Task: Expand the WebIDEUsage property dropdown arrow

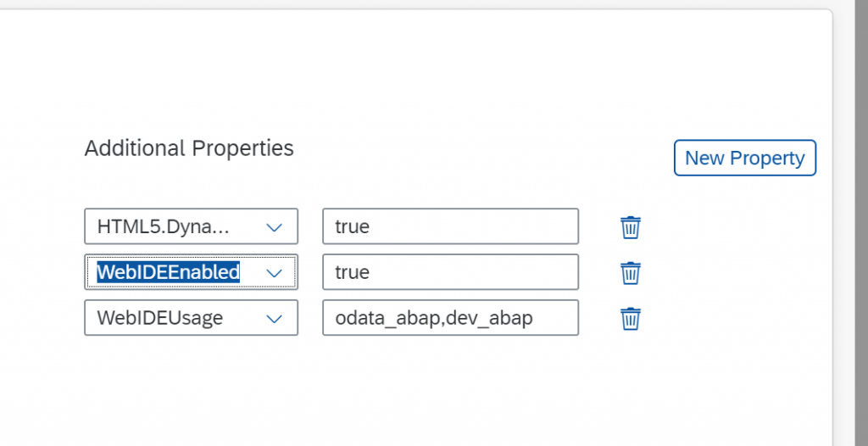Action: point(274,319)
